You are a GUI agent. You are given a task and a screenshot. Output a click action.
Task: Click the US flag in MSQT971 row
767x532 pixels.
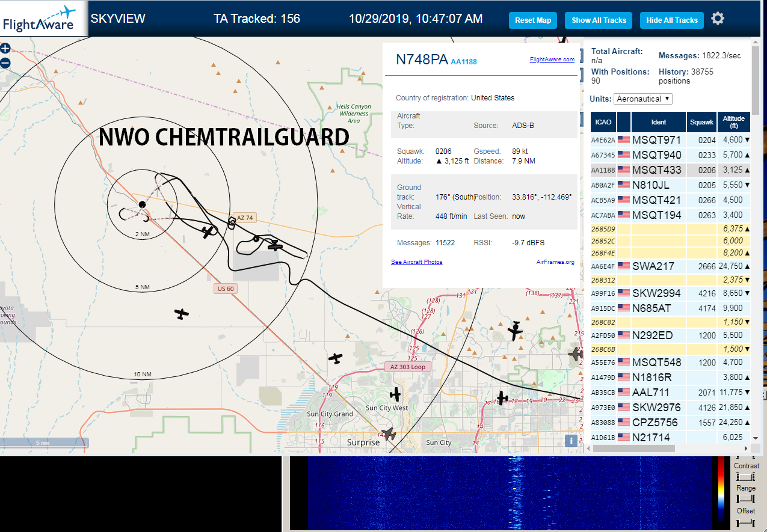click(624, 139)
